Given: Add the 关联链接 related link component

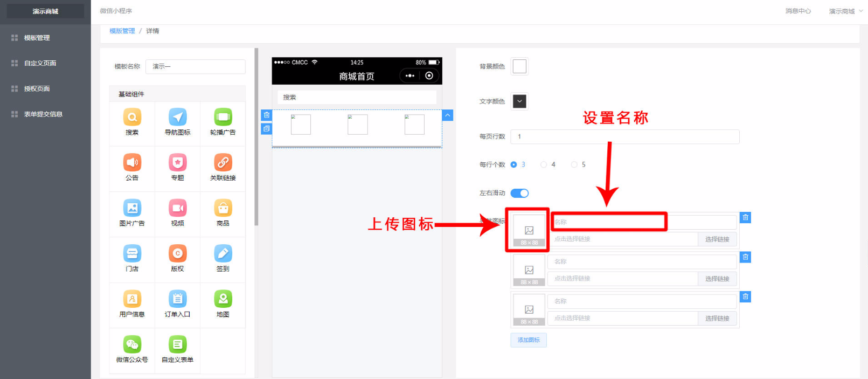Looking at the screenshot, I should pyautogui.click(x=223, y=168).
